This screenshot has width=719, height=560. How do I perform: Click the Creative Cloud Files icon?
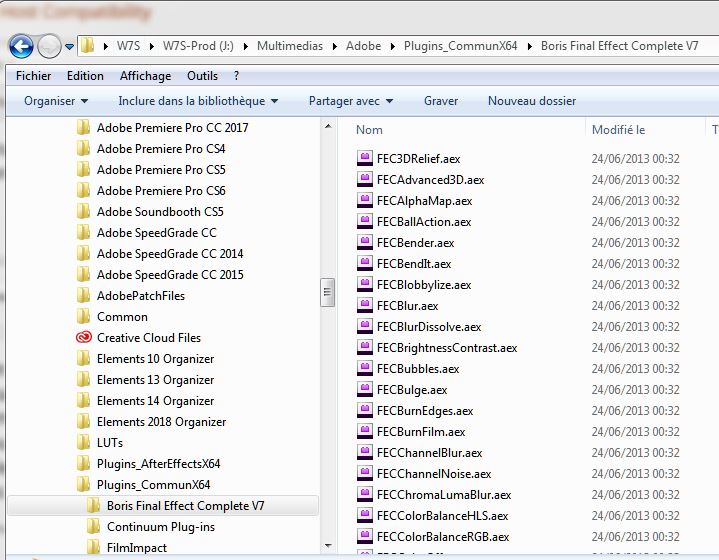[83, 338]
